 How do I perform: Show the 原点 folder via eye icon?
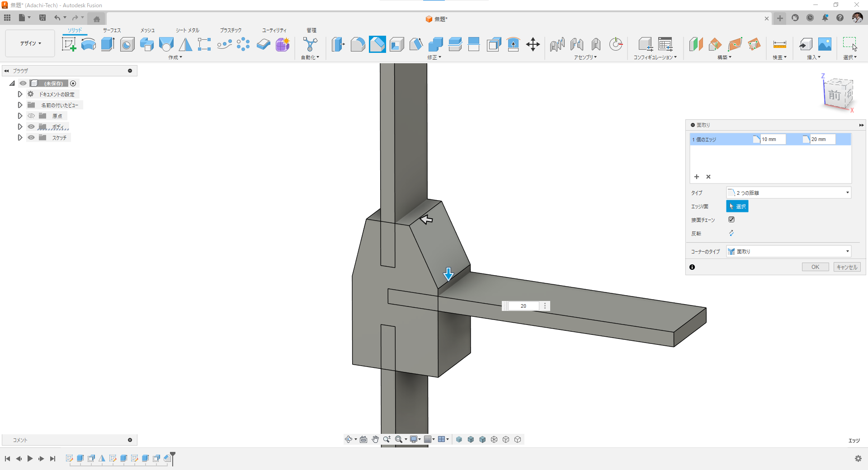click(31, 116)
